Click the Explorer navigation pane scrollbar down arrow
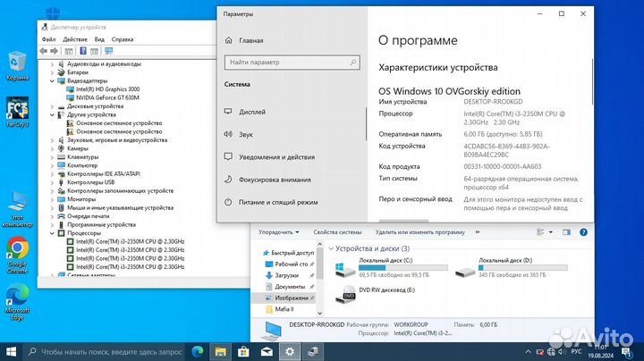The width and height of the screenshot is (644, 361). click(319, 314)
